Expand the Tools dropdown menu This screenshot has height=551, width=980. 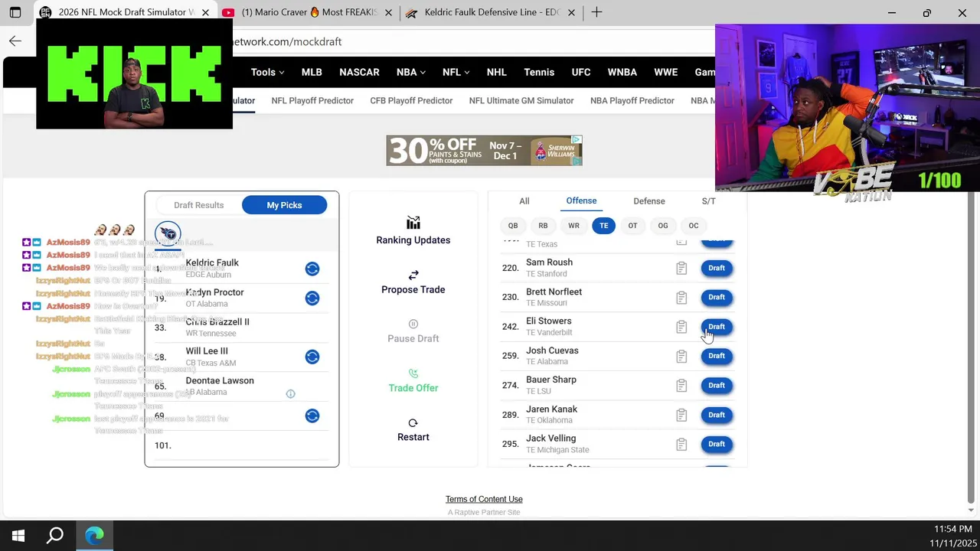(267, 72)
